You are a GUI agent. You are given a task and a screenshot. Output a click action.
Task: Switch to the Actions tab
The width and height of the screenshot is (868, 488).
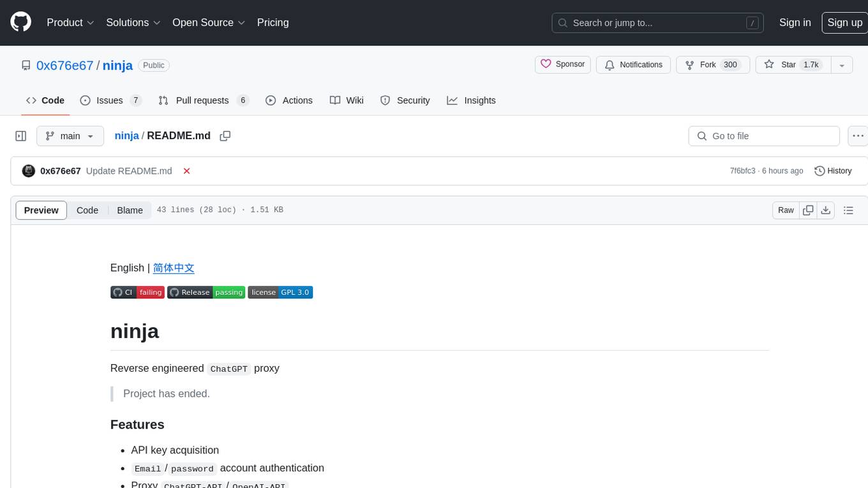(x=289, y=100)
